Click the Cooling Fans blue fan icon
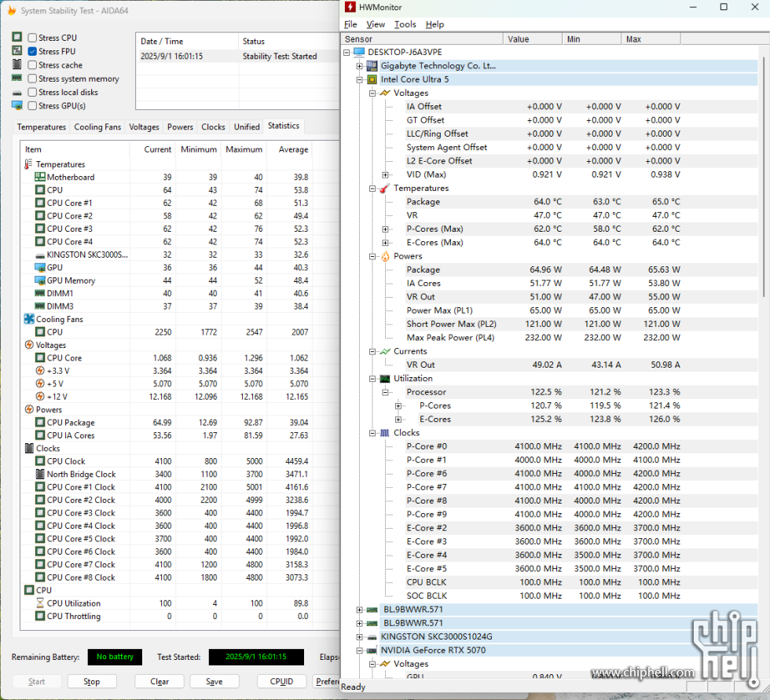 (29, 319)
